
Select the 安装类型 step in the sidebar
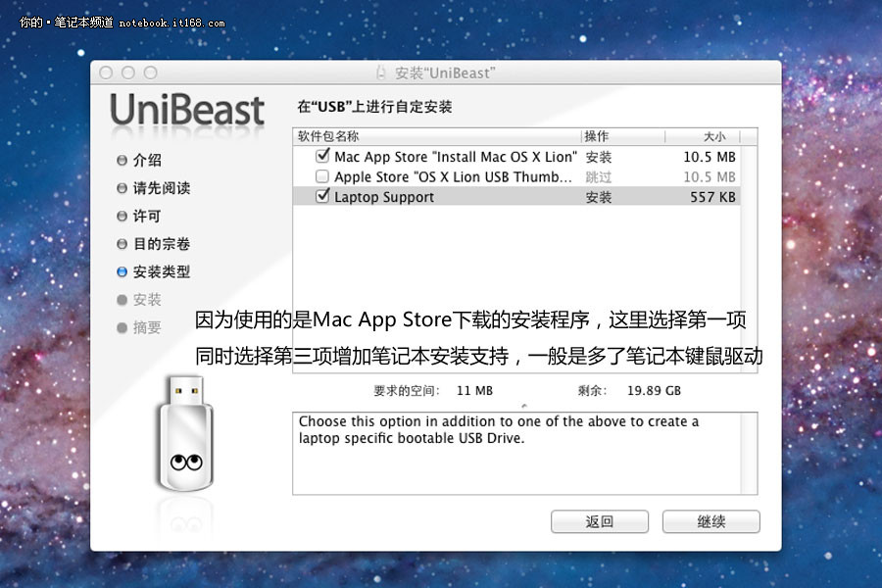[x=153, y=271]
